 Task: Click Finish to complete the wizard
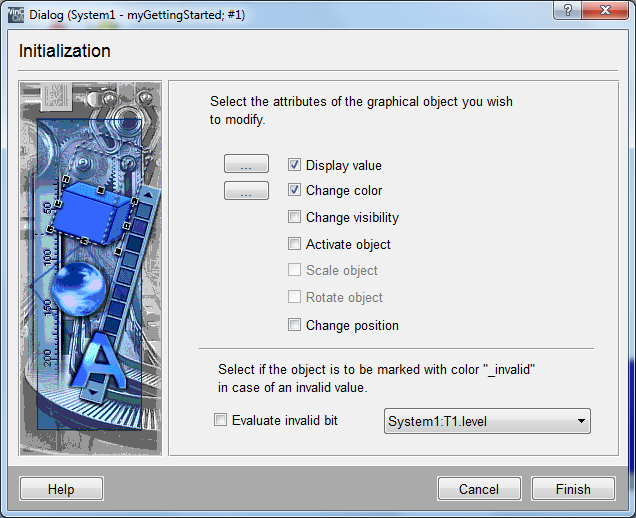pyautogui.click(x=573, y=489)
